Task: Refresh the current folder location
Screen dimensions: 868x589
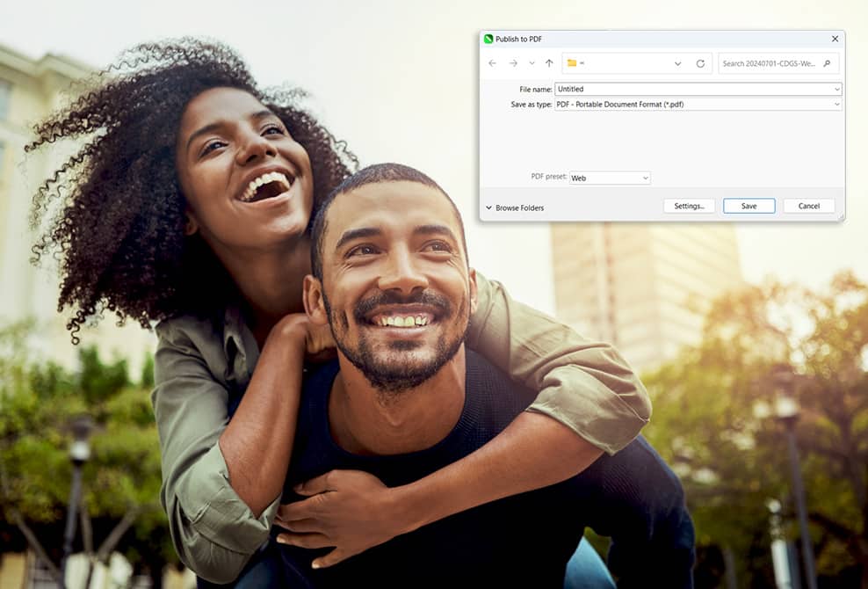Action: (x=700, y=63)
